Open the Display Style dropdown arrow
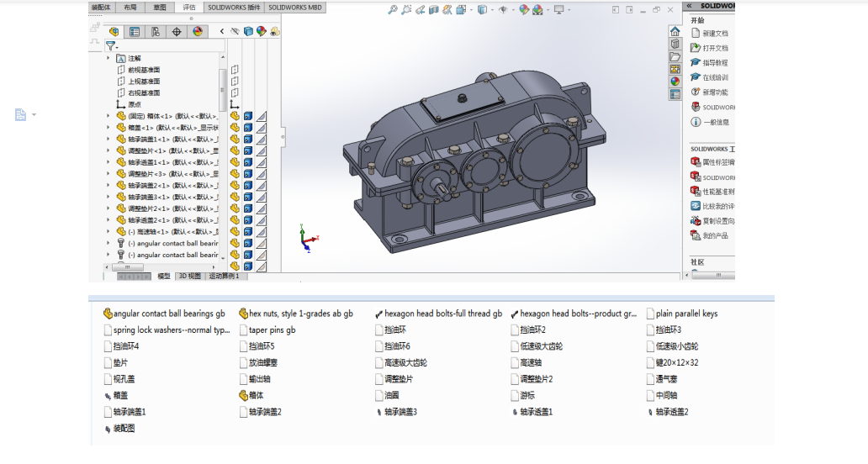868x464 pixels. click(x=493, y=10)
